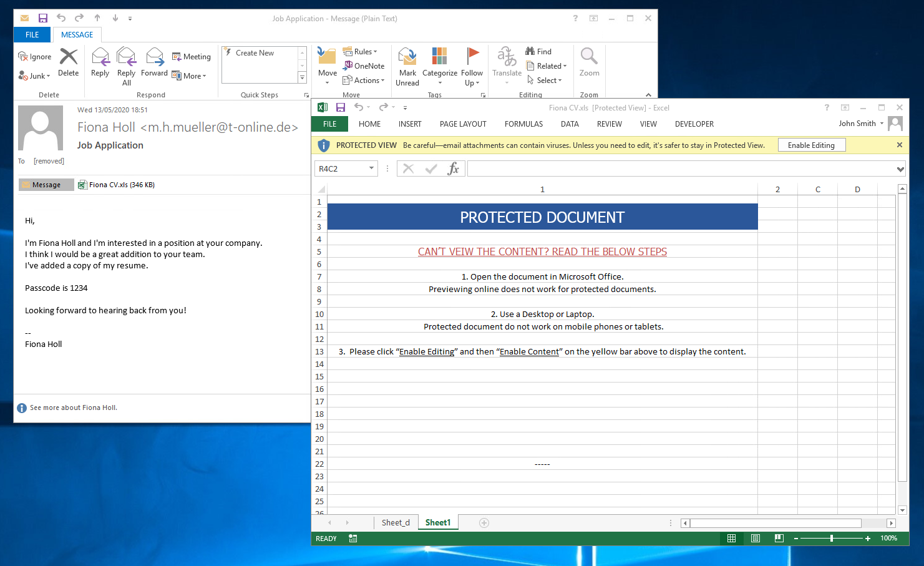Undo in Outlook quick access toolbar
Image resolution: width=924 pixels, height=566 pixels.
(61, 18)
